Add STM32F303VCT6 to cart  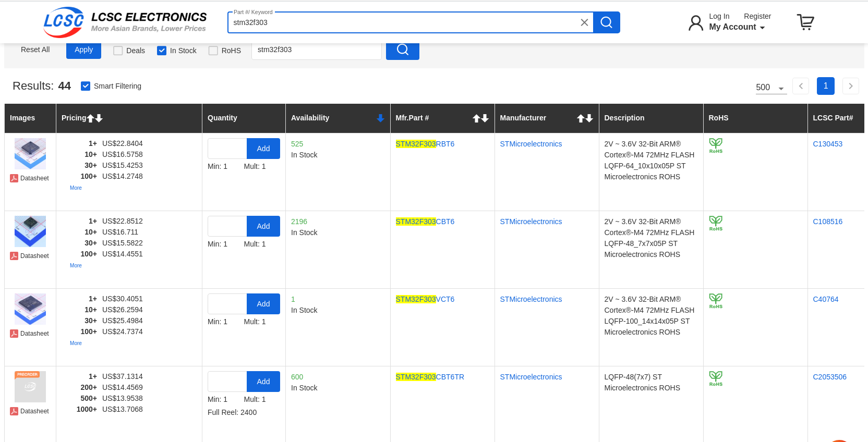(263, 304)
